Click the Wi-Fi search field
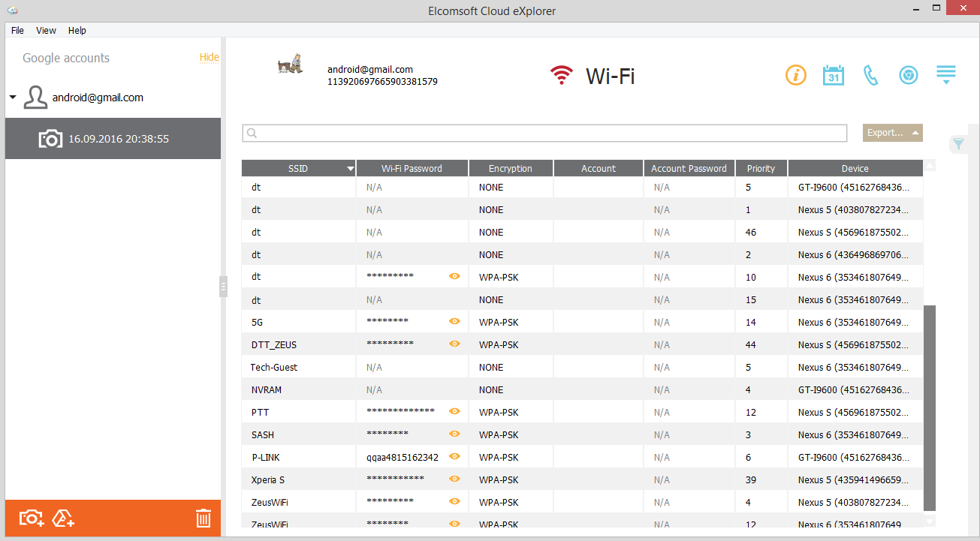Viewport: 980px width, 541px height. tap(544, 133)
